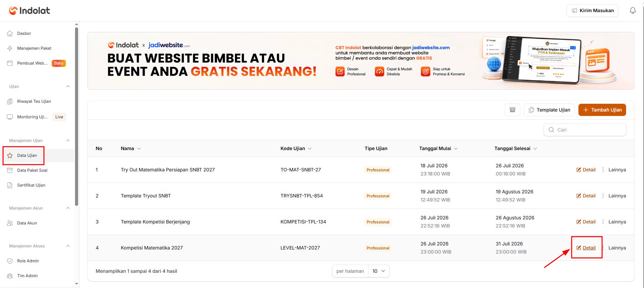Click the Dasbor home icon

point(10,33)
